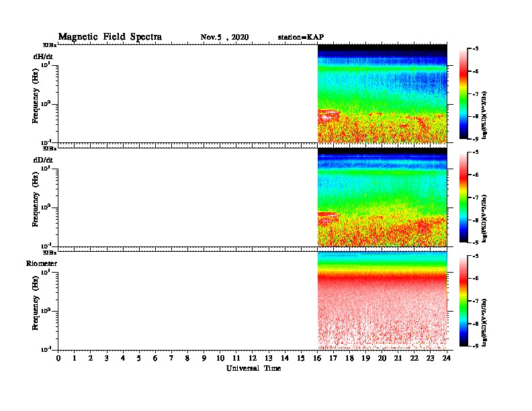Click the -5 tick on Riometer colorbar
The width and height of the screenshot is (532, 411).
(x=476, y=256)
